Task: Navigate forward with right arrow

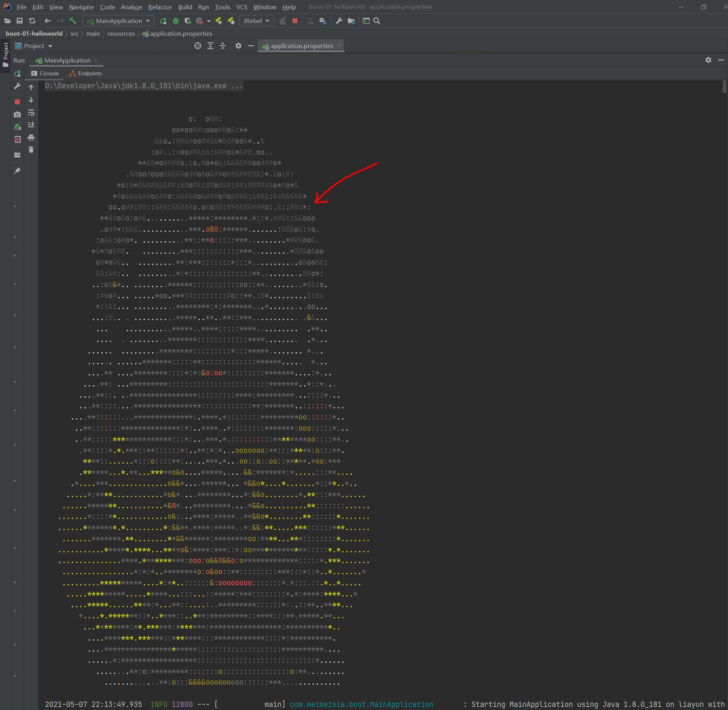Action: tap(60, 21)
